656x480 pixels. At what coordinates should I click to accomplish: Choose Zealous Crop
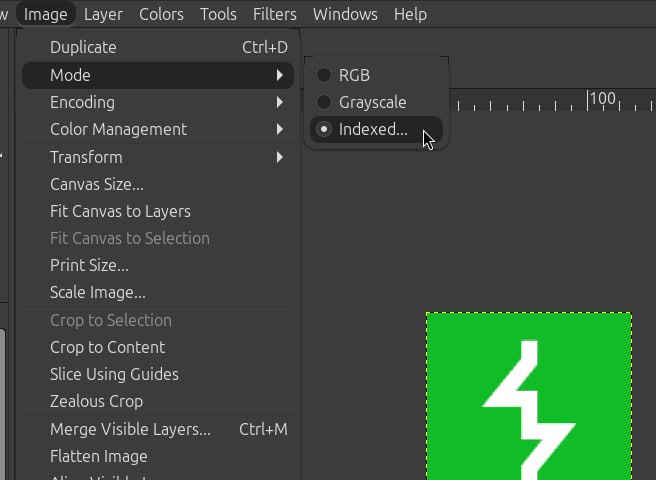coord(158,401)
